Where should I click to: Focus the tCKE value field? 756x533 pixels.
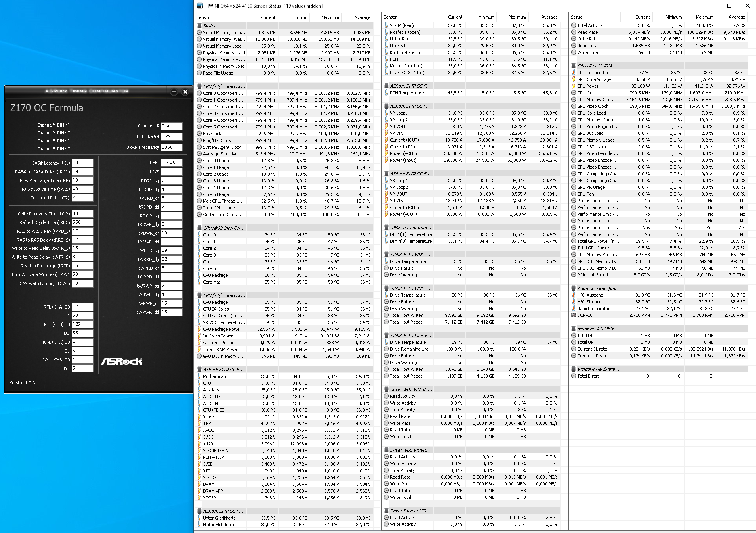(172, 172)
